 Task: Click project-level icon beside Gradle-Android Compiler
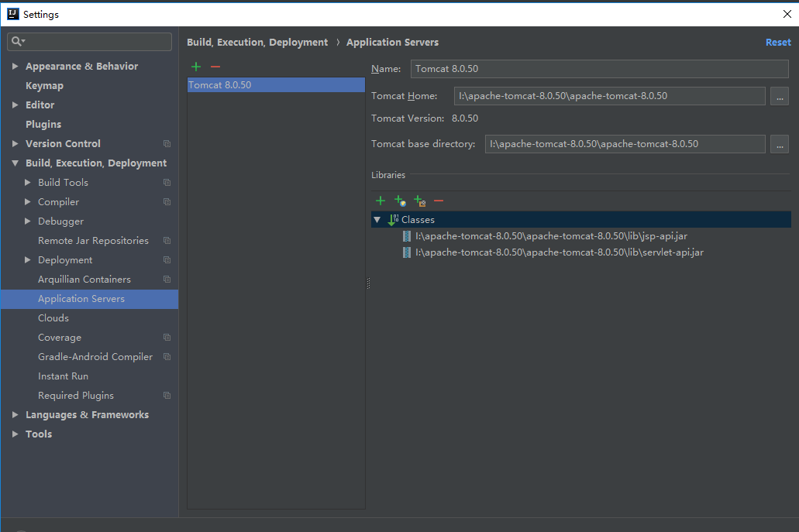(167, 356)
